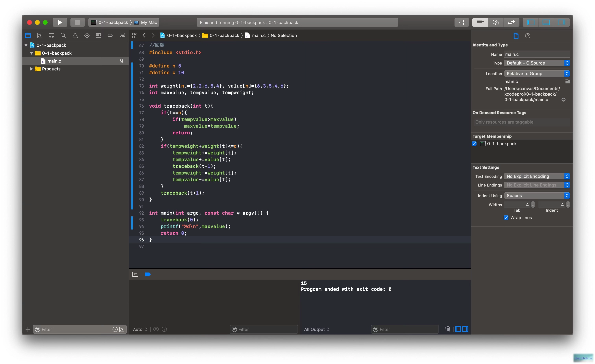
Task: Hide the debug area toggle
Action: (x=135, y=274)
